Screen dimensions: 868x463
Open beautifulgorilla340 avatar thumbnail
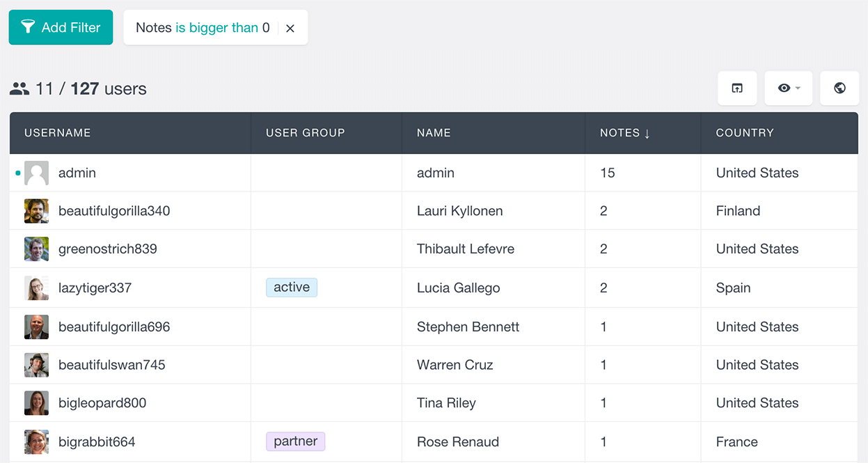36,211
